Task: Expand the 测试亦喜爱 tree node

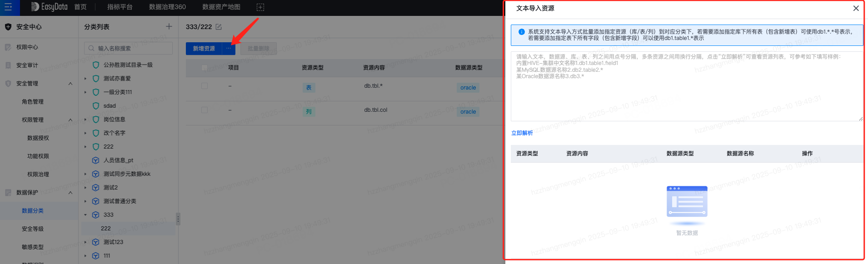Action: [85, 79]
